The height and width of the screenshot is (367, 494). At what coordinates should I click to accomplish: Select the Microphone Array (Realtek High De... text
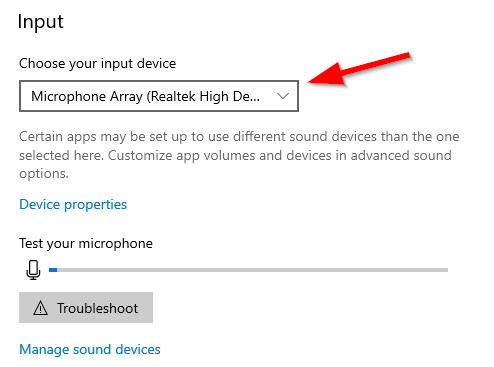(x=145, y=96)
